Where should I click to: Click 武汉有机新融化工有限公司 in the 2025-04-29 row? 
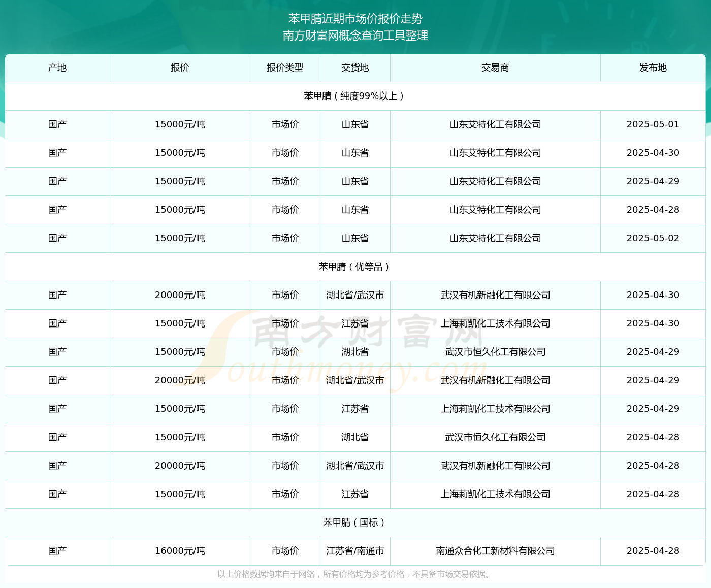click(495, 380)
